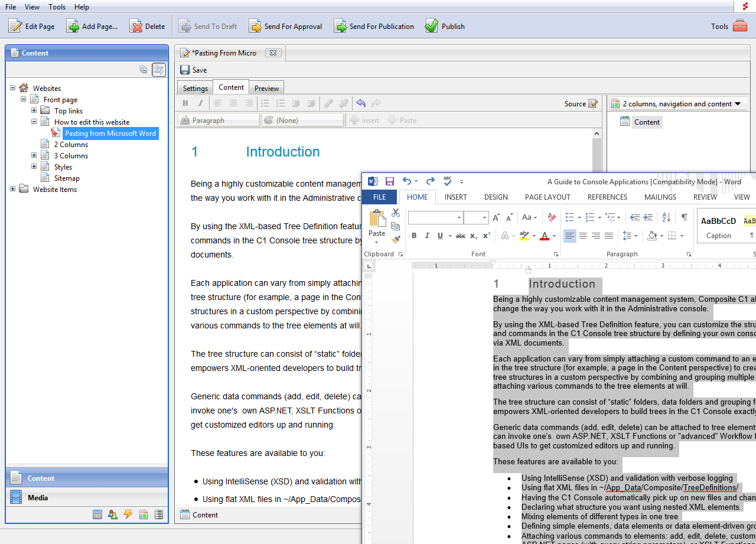Click the Publish button
Screen dimensions: 756x544
(445, 26)
